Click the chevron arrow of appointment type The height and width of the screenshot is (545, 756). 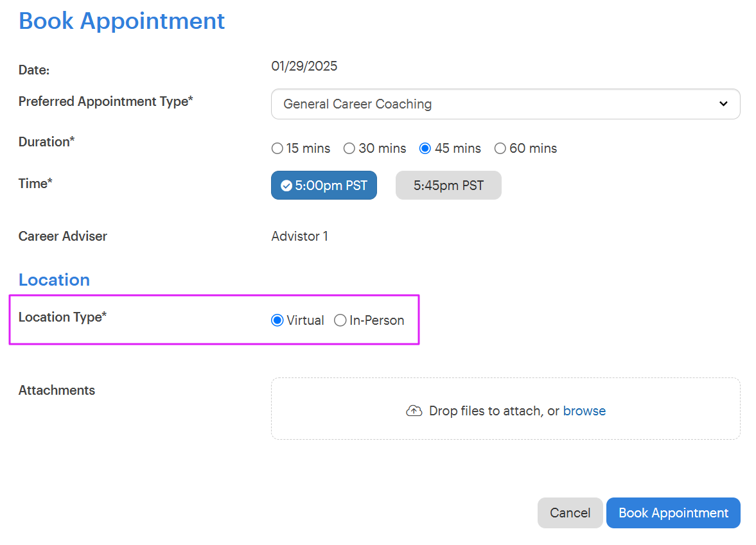point(723,104)
